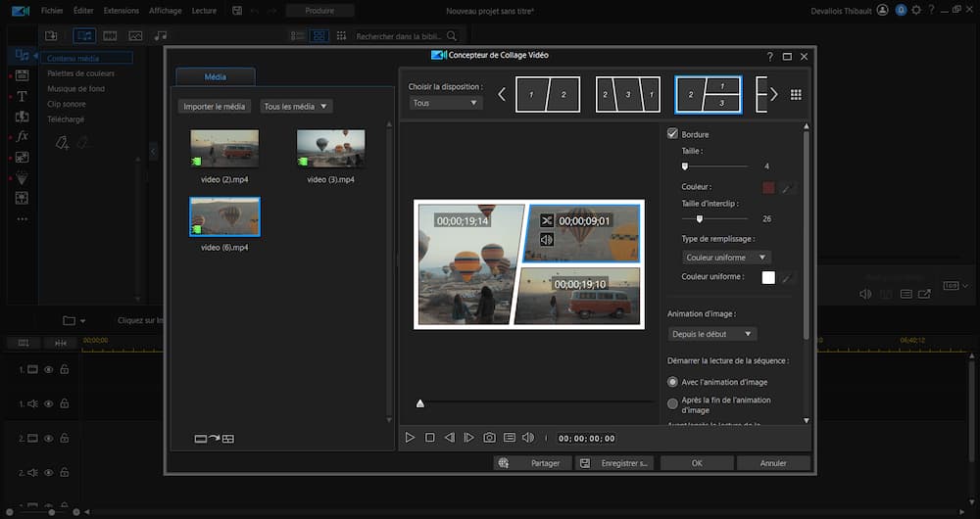This screenshot has height=519, width=980.
Task: Step to previous frame in preview
Action: pyautogui.click(x=450, y=438)
